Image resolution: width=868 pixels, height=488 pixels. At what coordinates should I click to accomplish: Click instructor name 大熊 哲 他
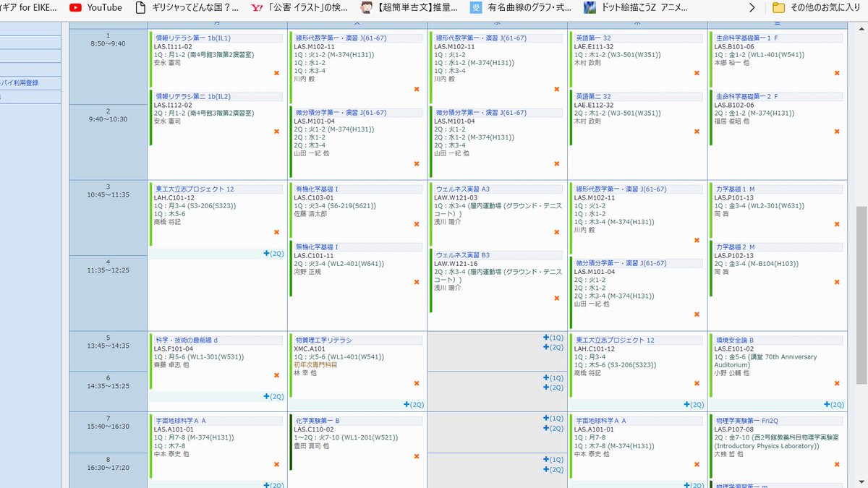731,455
